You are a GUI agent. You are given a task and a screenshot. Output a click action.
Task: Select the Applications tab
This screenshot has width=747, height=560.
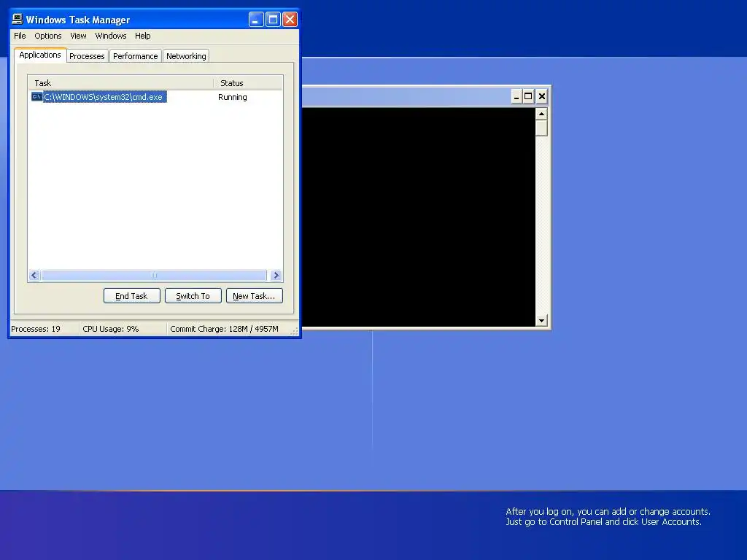pos(40,55)
